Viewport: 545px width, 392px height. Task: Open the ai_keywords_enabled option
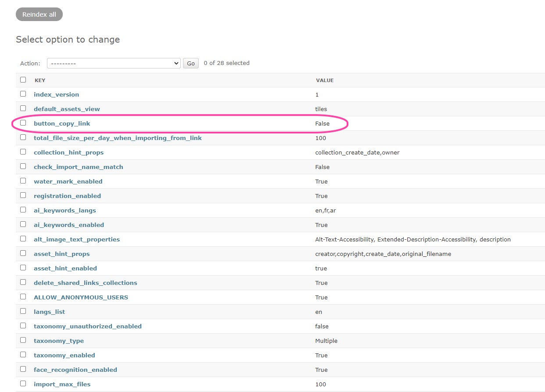coord(69,225)
